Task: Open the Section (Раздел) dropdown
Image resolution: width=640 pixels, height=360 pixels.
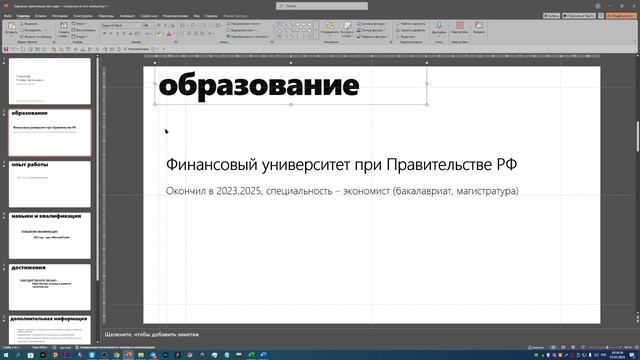Action: click(80, 36)
